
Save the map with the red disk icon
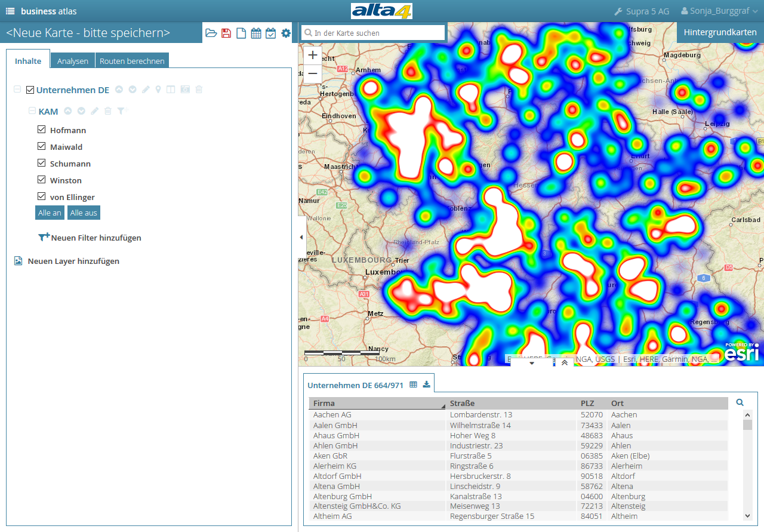pos(226,33)
